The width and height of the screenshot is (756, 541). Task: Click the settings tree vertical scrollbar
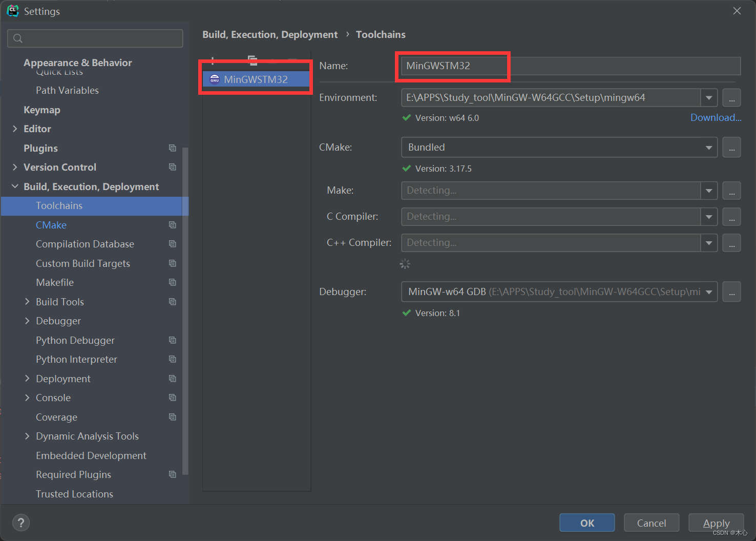(185, 311)
